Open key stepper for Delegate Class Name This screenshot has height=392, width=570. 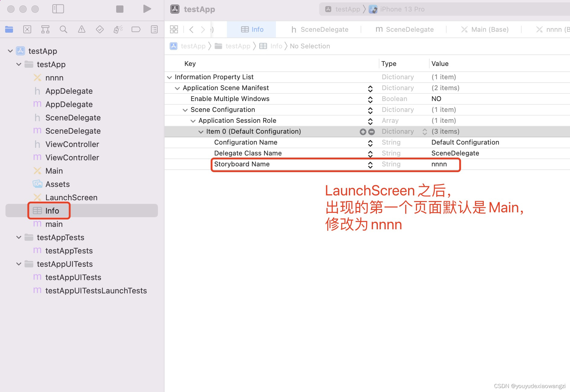coord(370,154)
